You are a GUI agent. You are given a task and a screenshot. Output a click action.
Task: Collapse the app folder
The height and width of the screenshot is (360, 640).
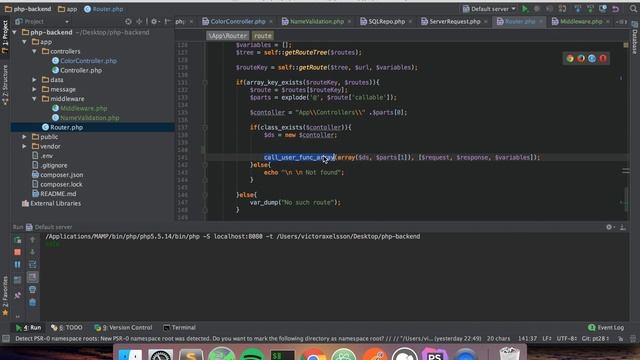(x=25, y=42)
